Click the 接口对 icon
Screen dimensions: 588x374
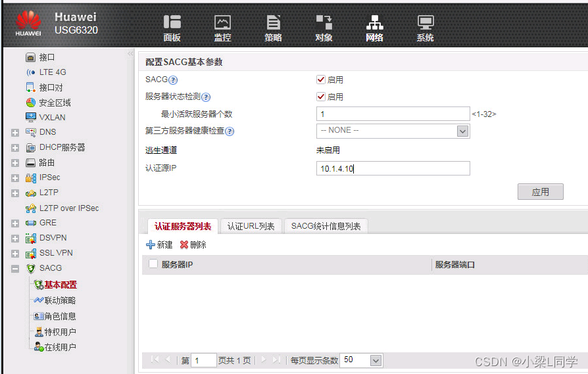[x=30, y=87]
